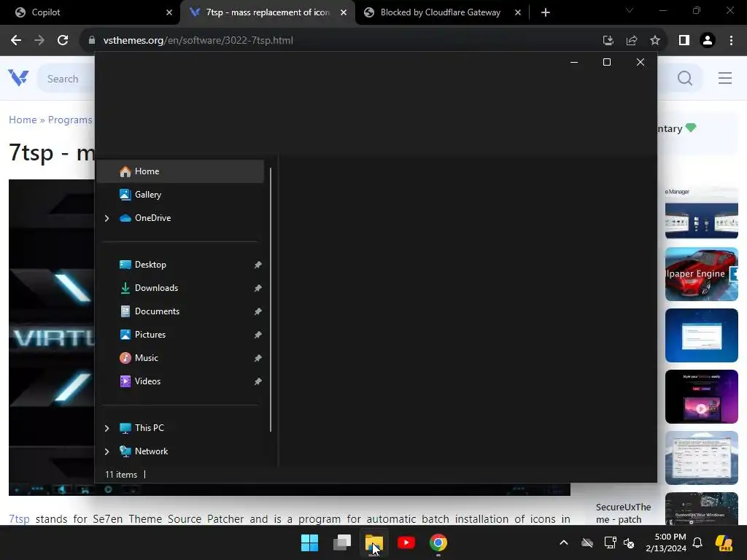Maximize the File Explorer window
The width and height of the screenshot is (747, 560).
coord(607,63)
